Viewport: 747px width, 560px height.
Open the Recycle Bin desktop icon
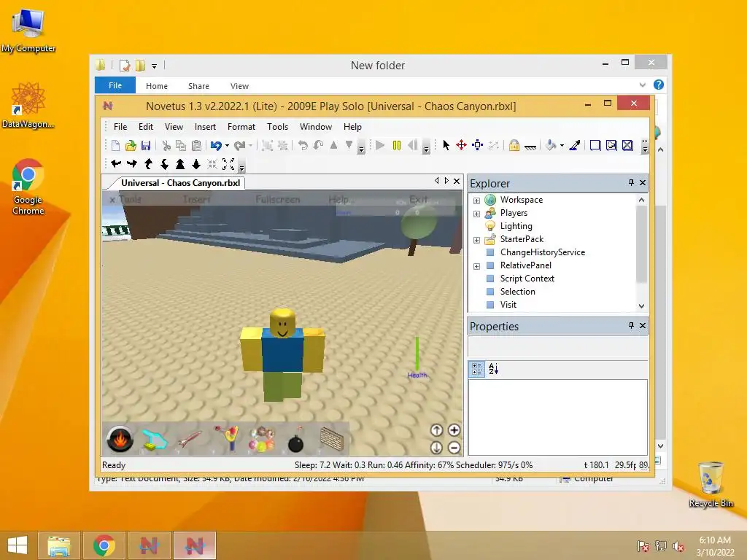[711, 484]
